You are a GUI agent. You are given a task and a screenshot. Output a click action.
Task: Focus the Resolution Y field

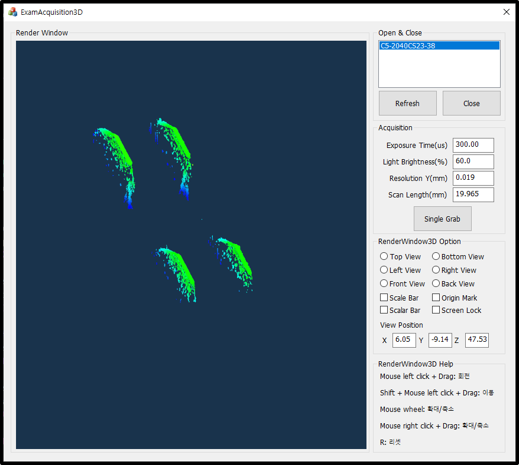(x=473, y=178)
